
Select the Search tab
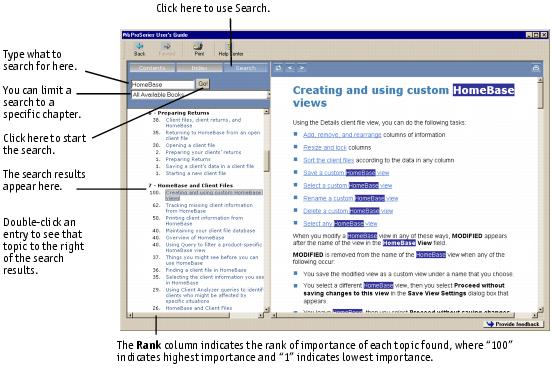(x=245, y=68)
